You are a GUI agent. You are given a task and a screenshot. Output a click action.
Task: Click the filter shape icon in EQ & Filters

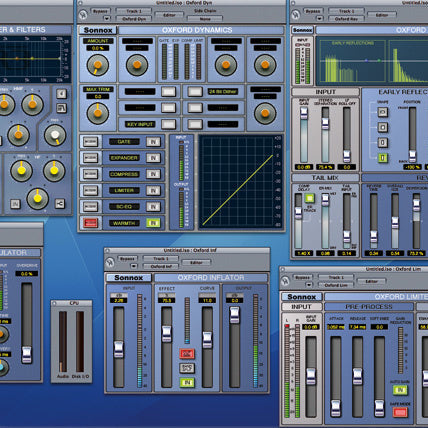(x=61, y=108)
